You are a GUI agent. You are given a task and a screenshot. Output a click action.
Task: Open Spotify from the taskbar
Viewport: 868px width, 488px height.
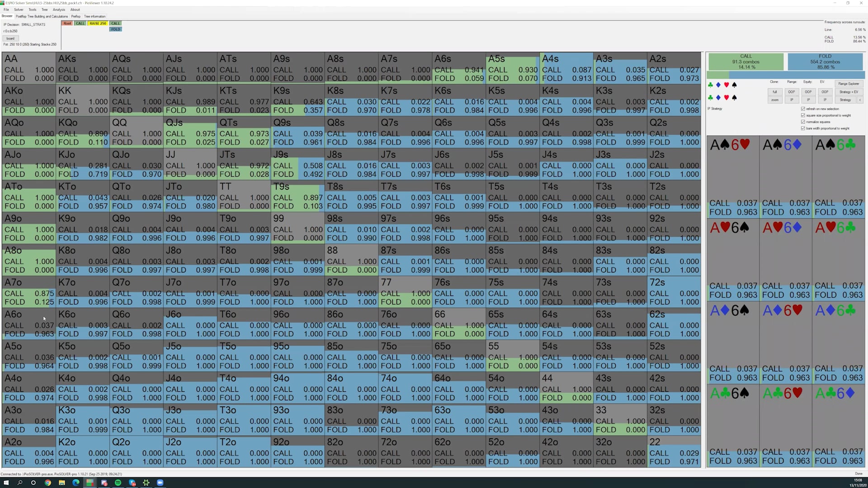pos(118,483)
